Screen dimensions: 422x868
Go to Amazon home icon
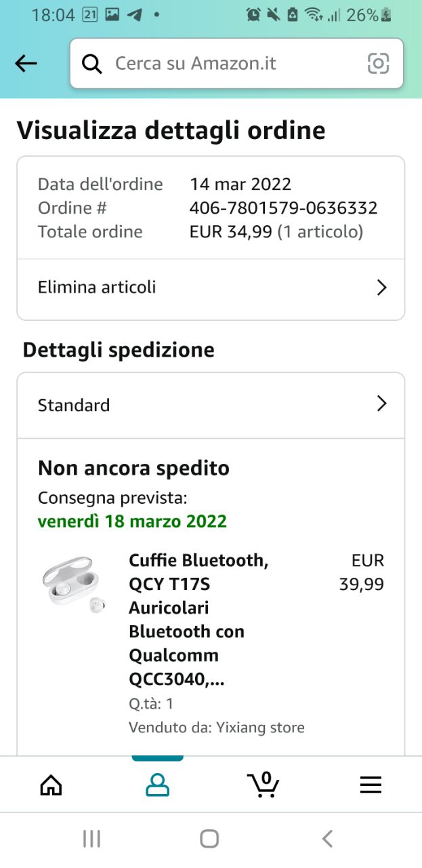pos(51,785)
